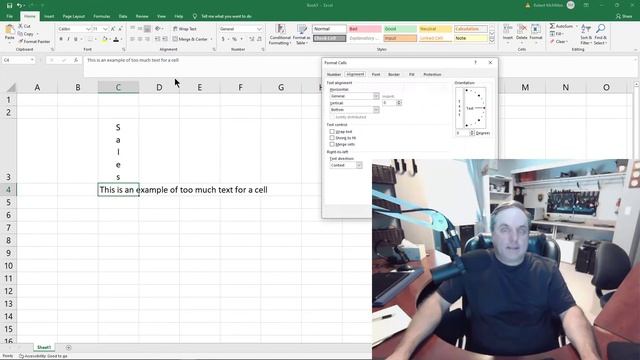Open the Format as Table gallery
This screenshot has width=640, height=360.
tap(302, 34)
